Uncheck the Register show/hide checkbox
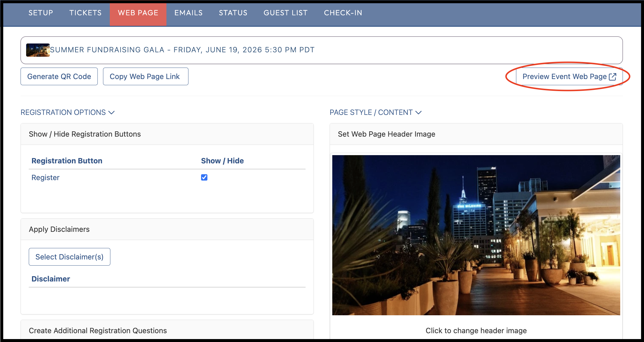 204,177
